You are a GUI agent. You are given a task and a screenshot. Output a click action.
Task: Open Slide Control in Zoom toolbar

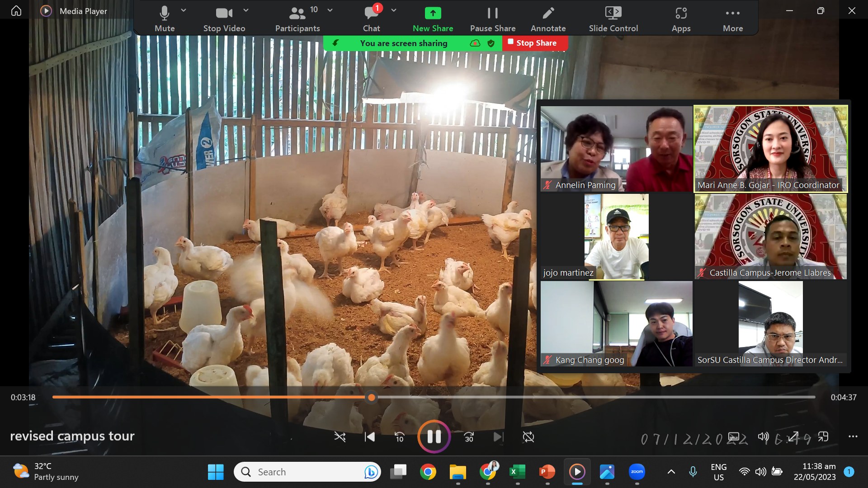[613, 14]
